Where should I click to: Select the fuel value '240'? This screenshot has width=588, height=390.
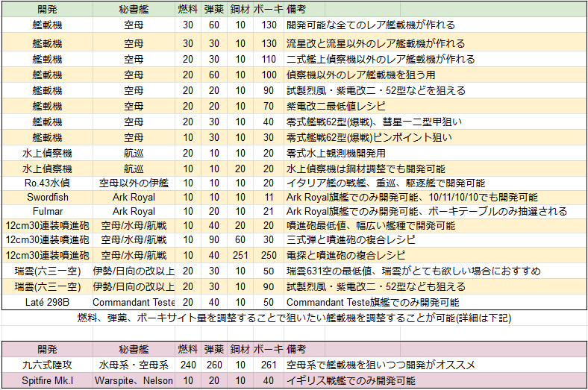point(188,365)
